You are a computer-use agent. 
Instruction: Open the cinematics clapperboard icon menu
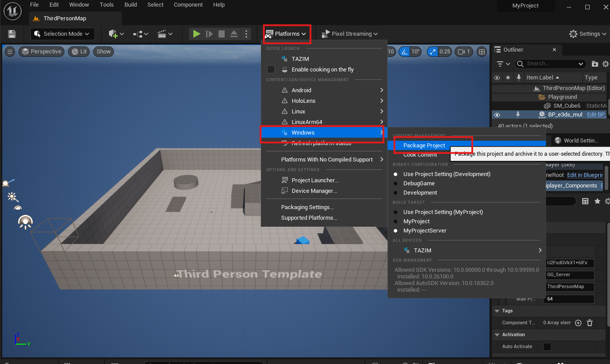click(x=162, y=34)
